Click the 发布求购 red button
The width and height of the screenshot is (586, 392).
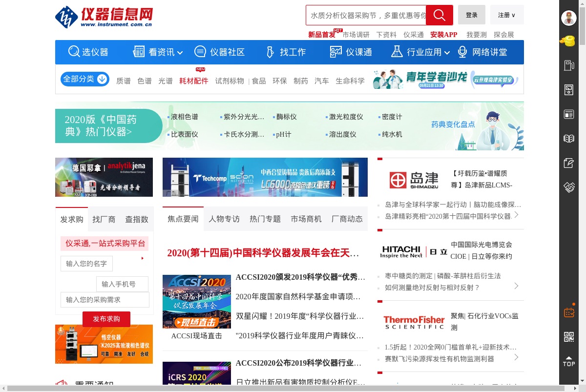106,319
